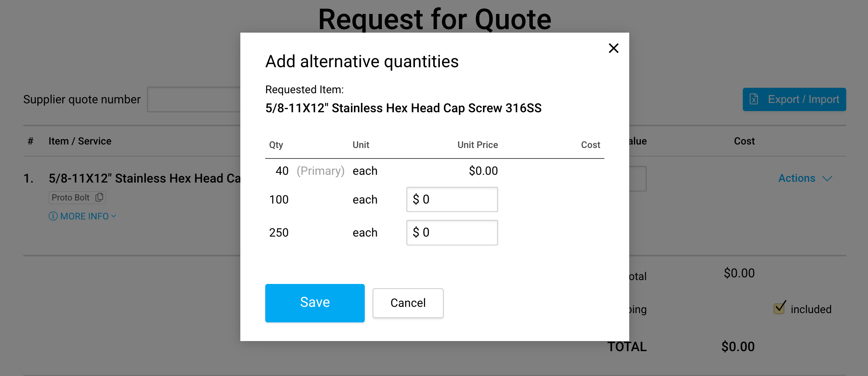This screenshot has height=376, width=868.
Task: Click the Supplier quote number field
Action: tap(194, 99)
